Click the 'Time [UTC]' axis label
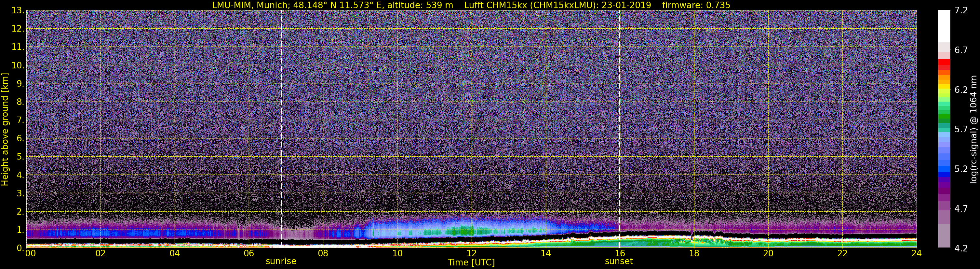The height and width of the screenshot is (269, 980). pyautogui.click(x=471, y=262)
